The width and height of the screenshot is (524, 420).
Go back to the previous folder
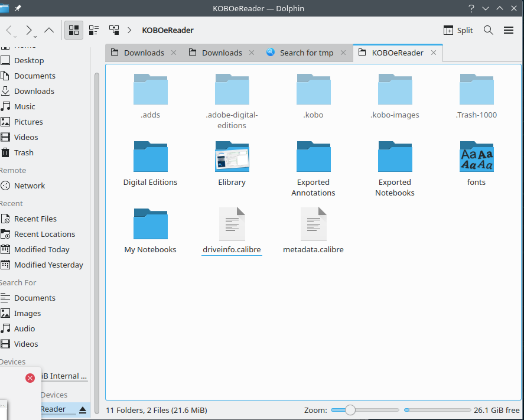[9, 30]
